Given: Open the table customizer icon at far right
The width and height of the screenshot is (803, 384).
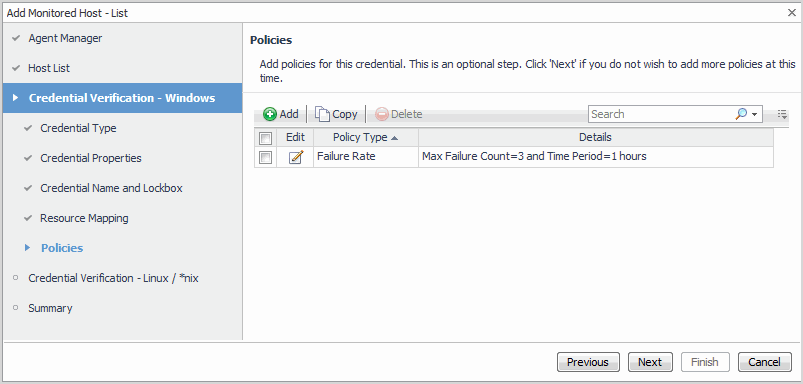Looking at the screenshot, I should (x=782, y=114).
